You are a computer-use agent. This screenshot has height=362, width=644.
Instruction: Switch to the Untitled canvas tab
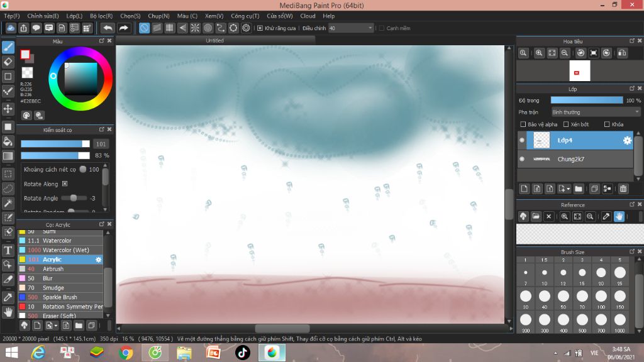(x=215, y=40)
